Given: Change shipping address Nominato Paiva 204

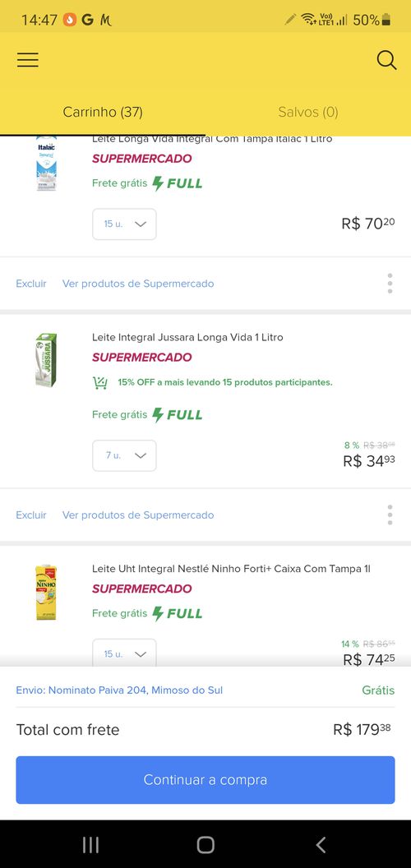Looking at the screenshot, I should point(119,690).
